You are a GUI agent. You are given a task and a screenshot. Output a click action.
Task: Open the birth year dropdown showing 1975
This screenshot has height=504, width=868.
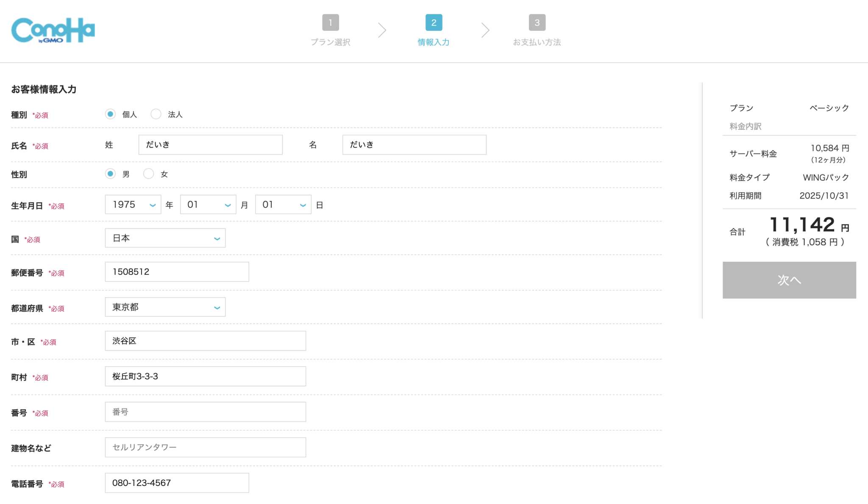(133, 205)
